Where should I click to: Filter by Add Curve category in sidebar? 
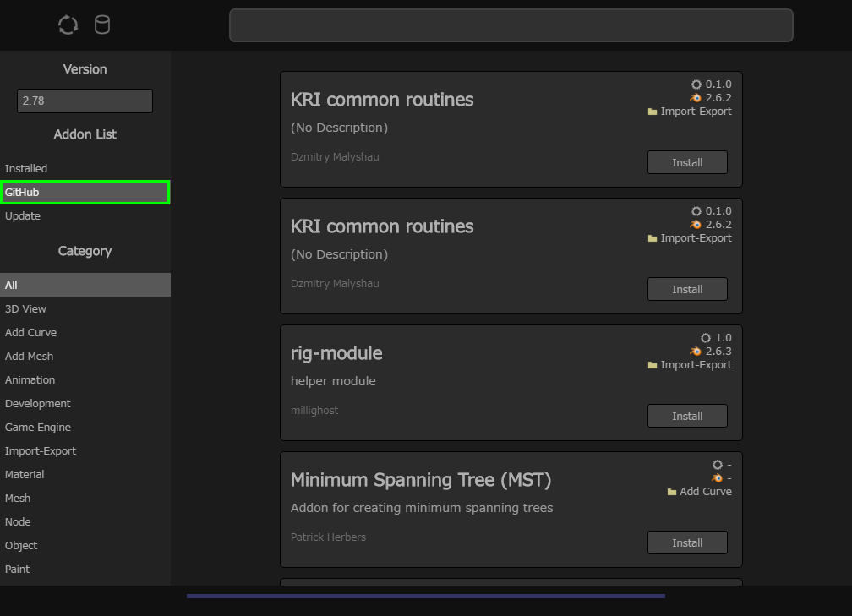coord(85,332)
